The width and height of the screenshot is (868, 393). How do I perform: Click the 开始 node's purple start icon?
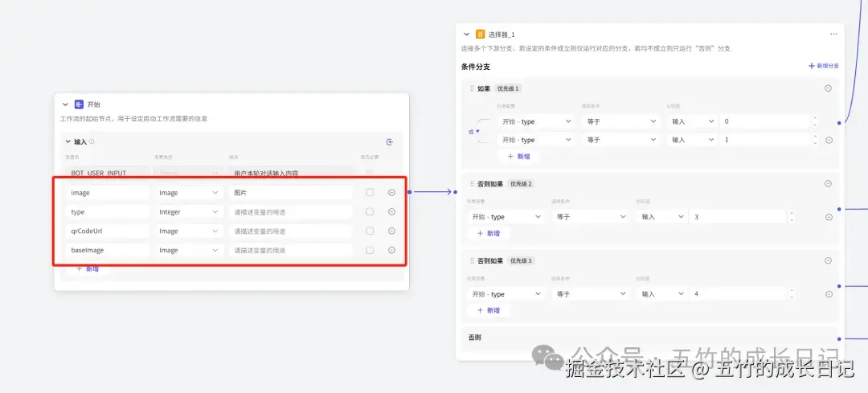(79, 104)
